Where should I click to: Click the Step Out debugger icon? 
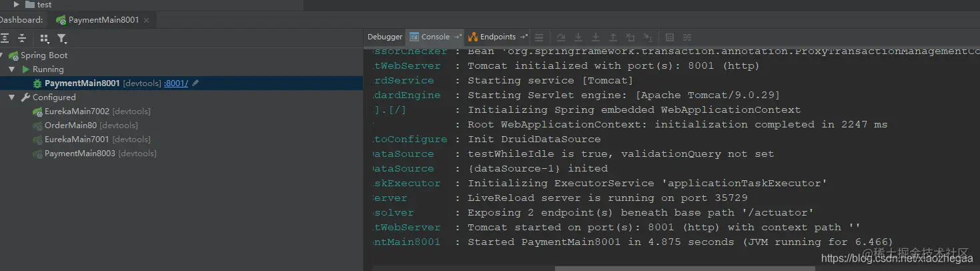point(613,37)
